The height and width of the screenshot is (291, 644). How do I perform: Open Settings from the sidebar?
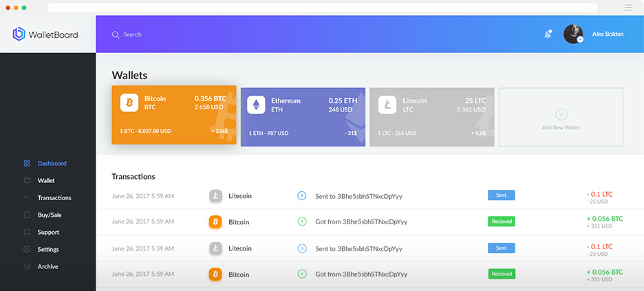[48, 250]
